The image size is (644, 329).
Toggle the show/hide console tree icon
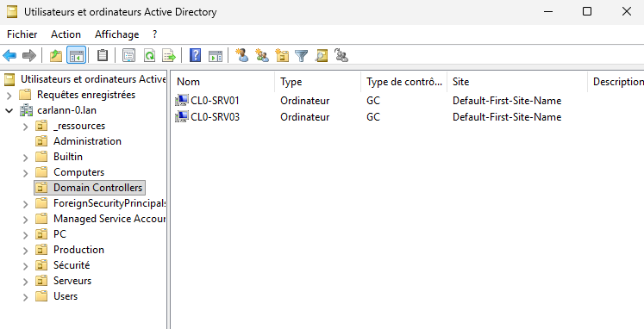point(77,55)
